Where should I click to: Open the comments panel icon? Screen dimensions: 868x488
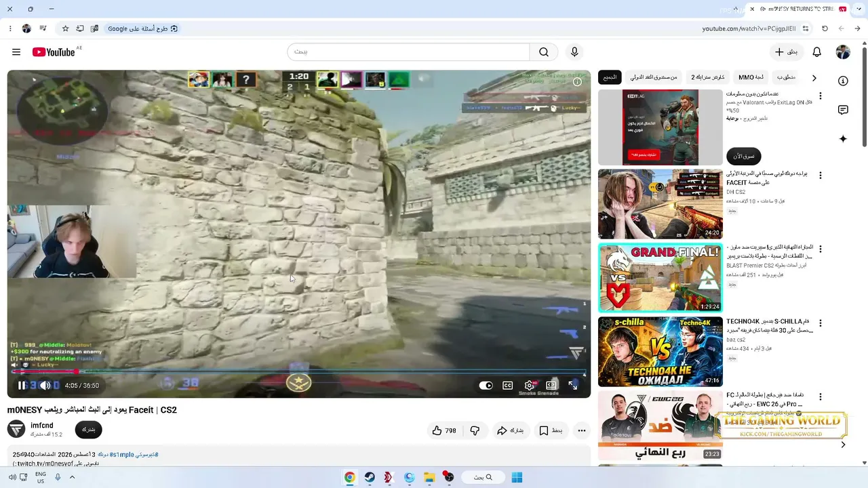click(x=843, y=110)
